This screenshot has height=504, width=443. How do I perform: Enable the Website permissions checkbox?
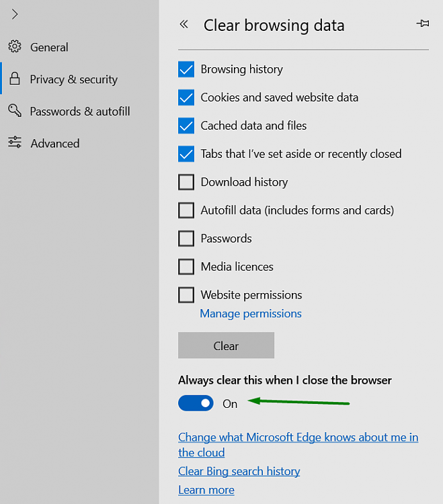click(186, 295)
